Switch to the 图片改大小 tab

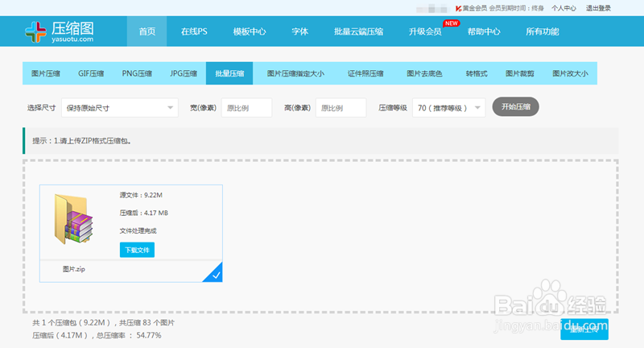coord(570,73)
